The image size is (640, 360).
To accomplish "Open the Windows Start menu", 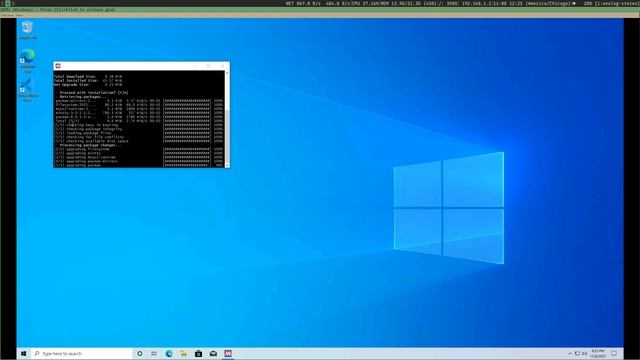I will [23, 353].
